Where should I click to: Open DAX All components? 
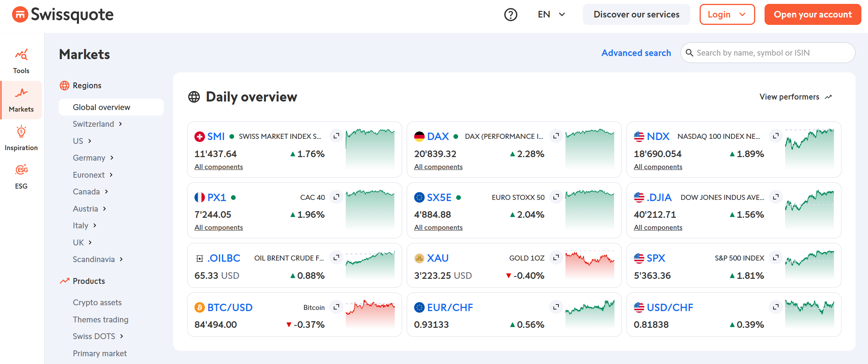tap(438, 167)
